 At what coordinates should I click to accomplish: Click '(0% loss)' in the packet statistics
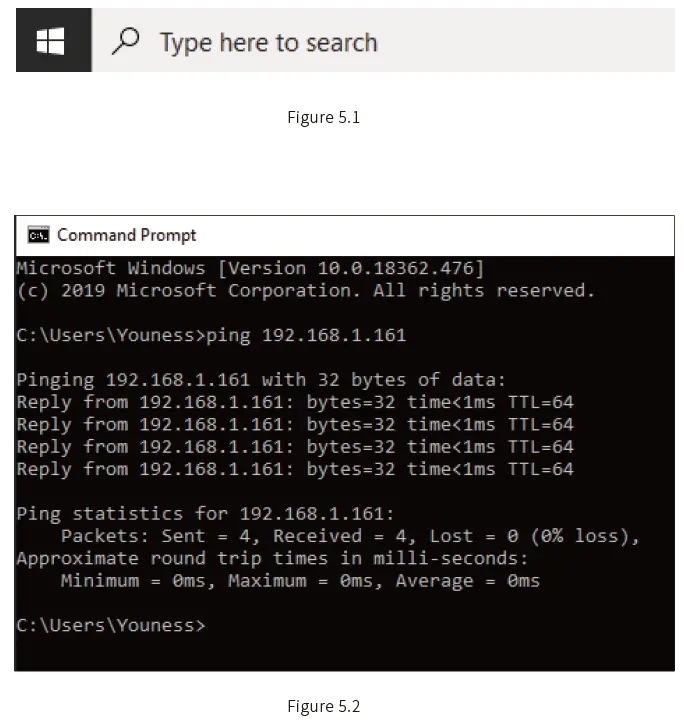point(584,536)
